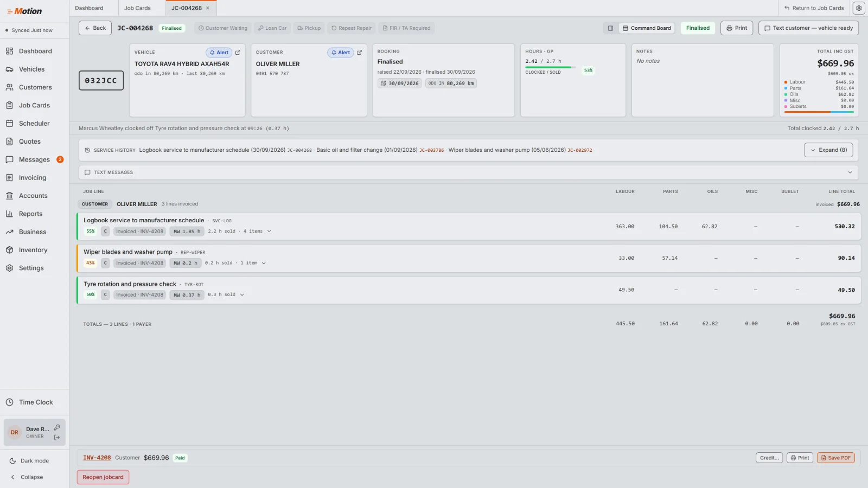Click the key icon beside Dave R.
868x488 pixels.
pos(57,428)
